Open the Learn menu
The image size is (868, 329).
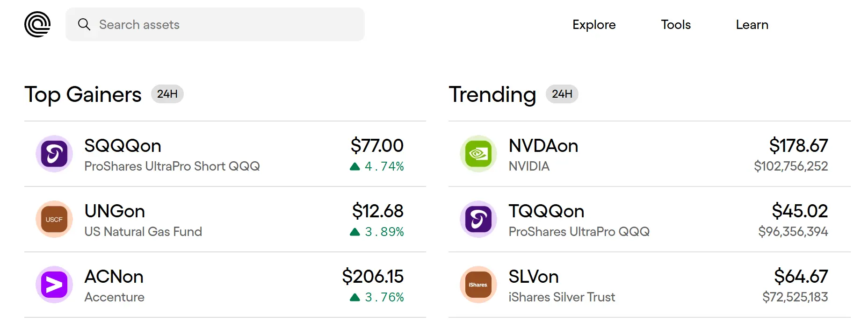pyautogui.click(x=752, y=25)
